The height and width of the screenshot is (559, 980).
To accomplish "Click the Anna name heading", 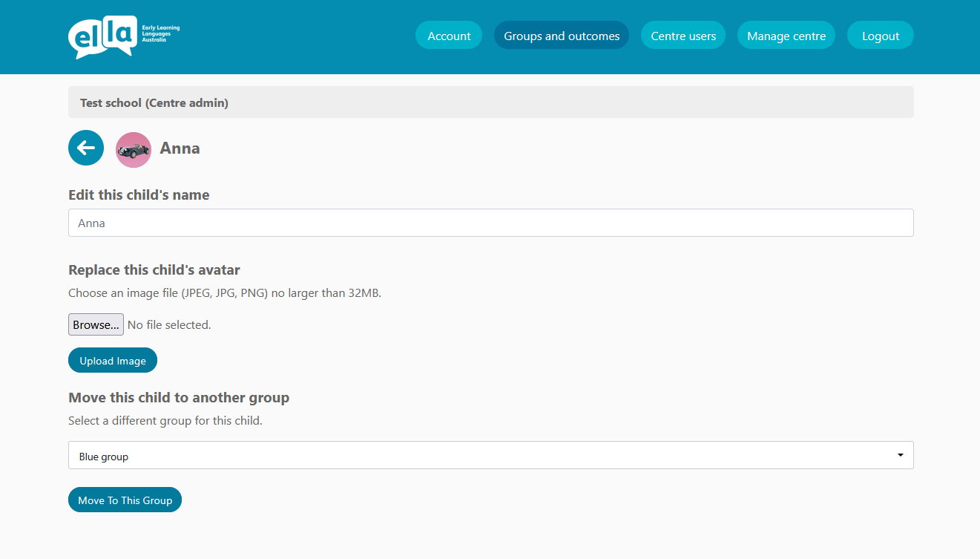I will point(180,148).
